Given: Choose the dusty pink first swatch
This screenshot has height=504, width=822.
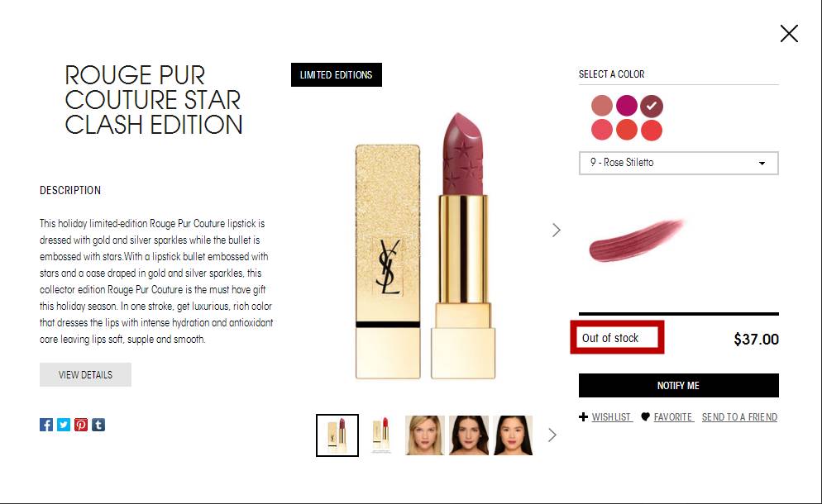Looking at the screenshot, I should (x=602, y=106).
